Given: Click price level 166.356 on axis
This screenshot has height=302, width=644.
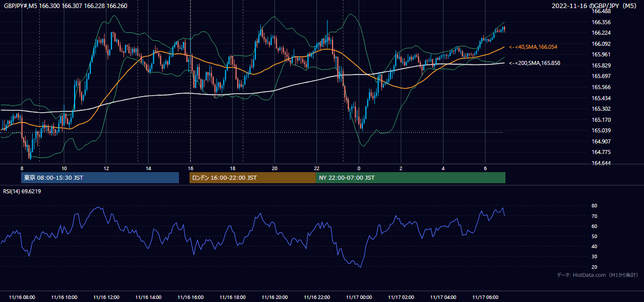Looking at the screenshot, I should [x=601, y=22].
